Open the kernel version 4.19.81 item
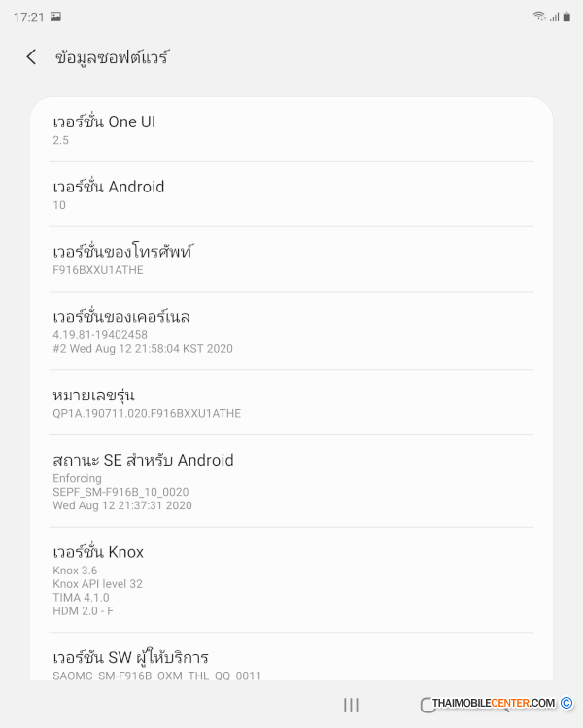Viewport: 583px width, 728px height. (x=291, y=331)
